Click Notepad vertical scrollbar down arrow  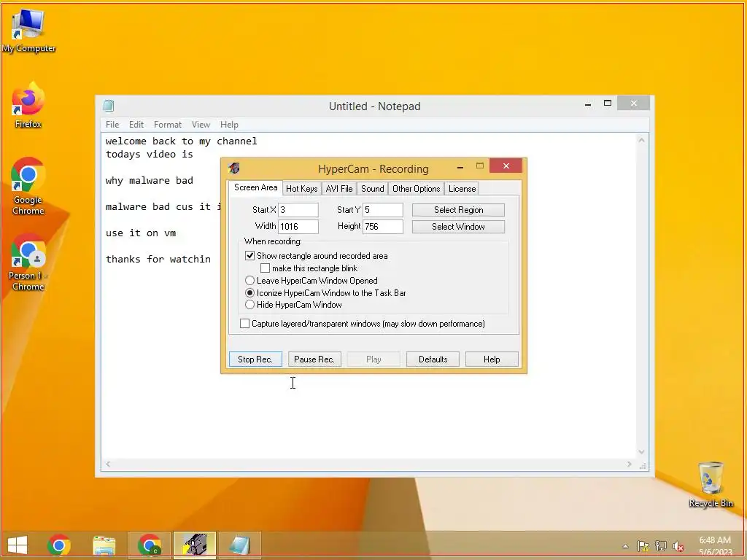coord(641,452)
